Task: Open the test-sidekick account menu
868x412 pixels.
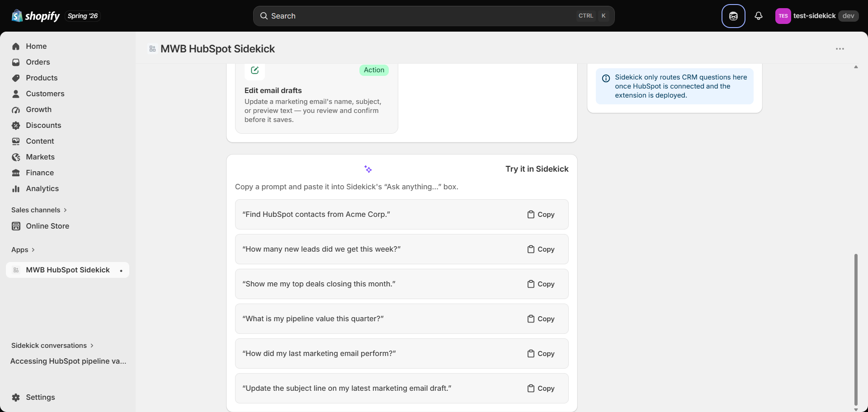Action: click(817, 16)
